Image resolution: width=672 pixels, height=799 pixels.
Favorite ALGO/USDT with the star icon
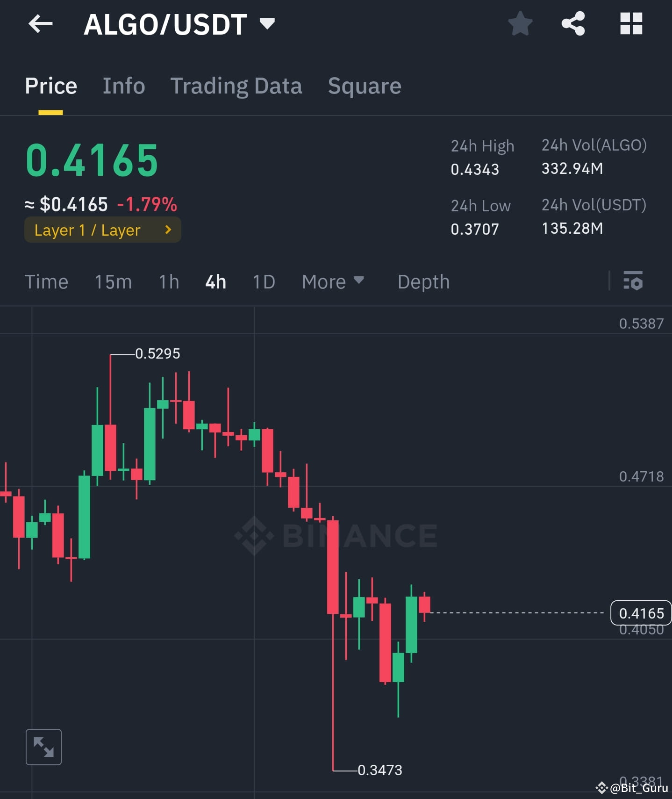tap(520, 24)
